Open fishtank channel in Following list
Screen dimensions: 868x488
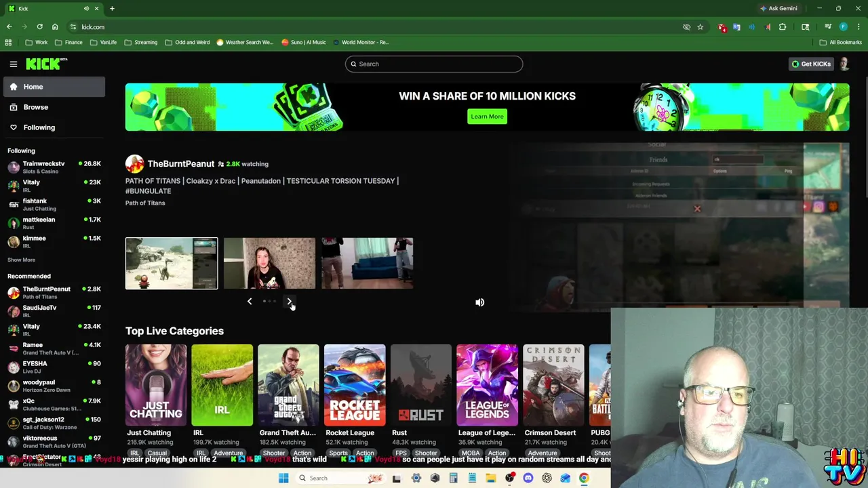[54, 204]
